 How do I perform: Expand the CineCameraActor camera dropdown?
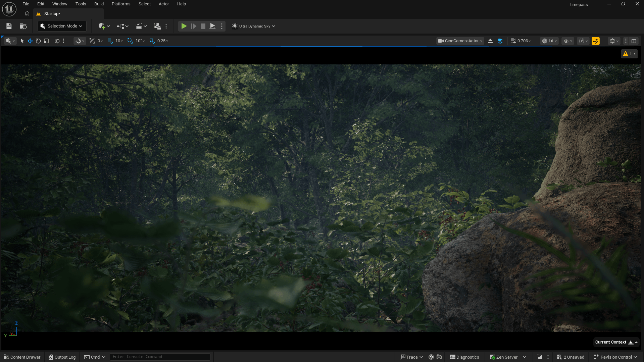point(460,41)
